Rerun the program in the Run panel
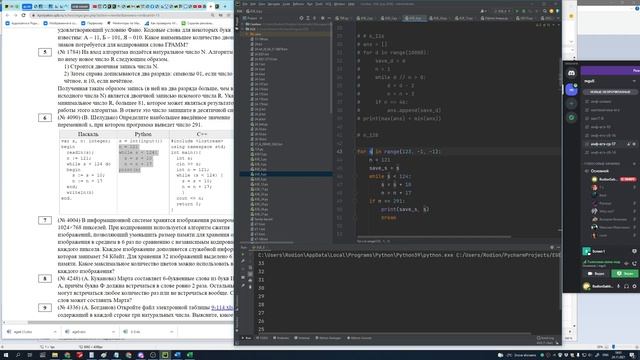This screenshot has width=640, height=360. (x=243, y=255)
